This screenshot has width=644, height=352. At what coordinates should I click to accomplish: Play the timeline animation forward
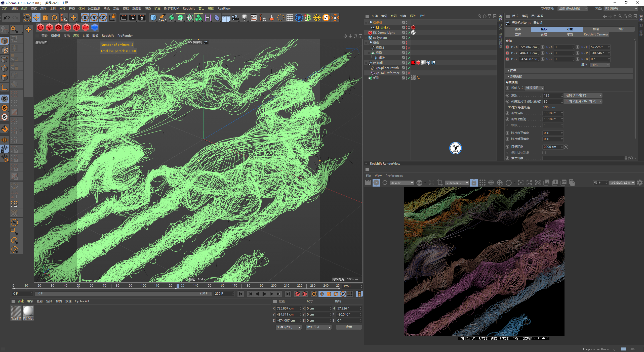[264, 294]
